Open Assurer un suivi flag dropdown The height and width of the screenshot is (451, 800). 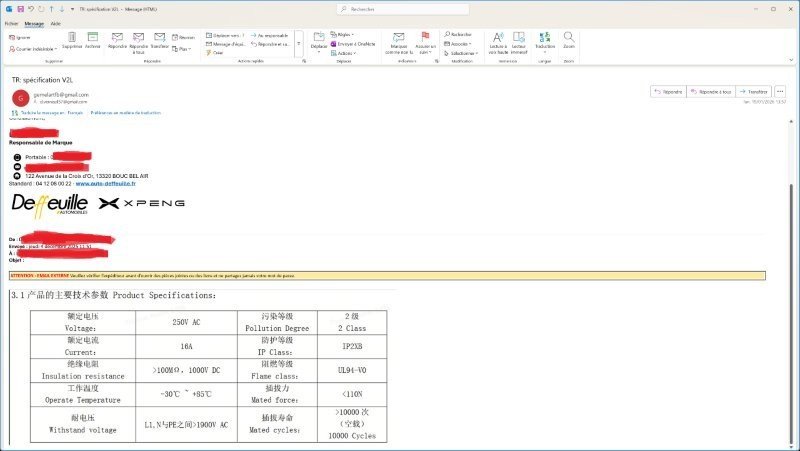click(x=426, y=42)
